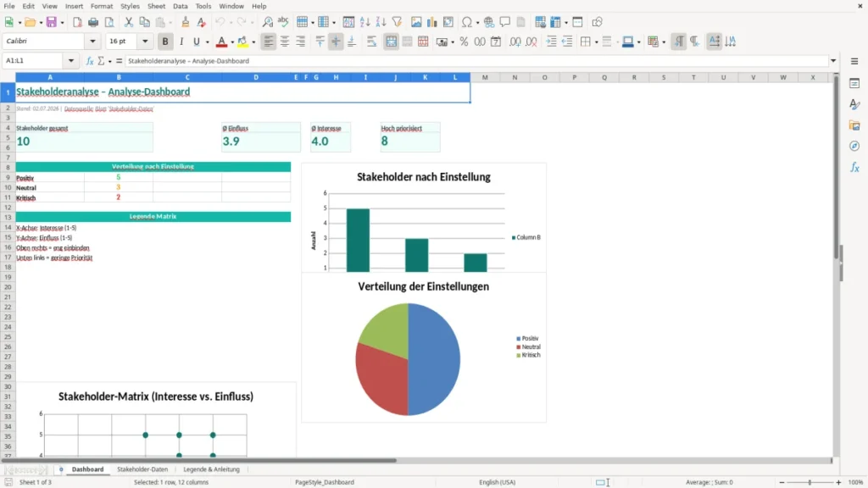
Task: Switch to Stakeholder-Daten sheet tab
Action: (x=142, y=469)
